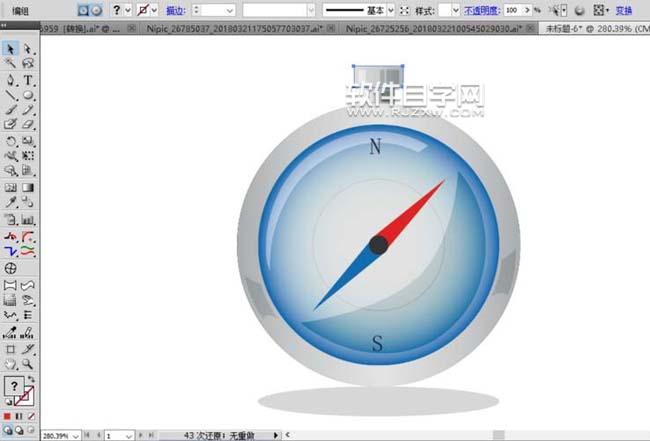Pick the Gradient tool
The height and width of the screenshot is (441, 650).
(x=28, y=187)
